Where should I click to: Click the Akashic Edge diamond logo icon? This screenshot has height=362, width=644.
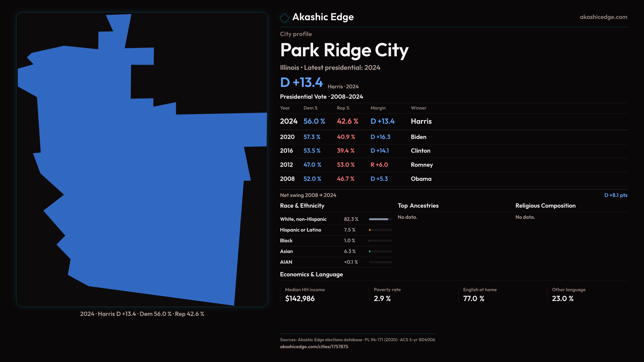click(284, 18)
